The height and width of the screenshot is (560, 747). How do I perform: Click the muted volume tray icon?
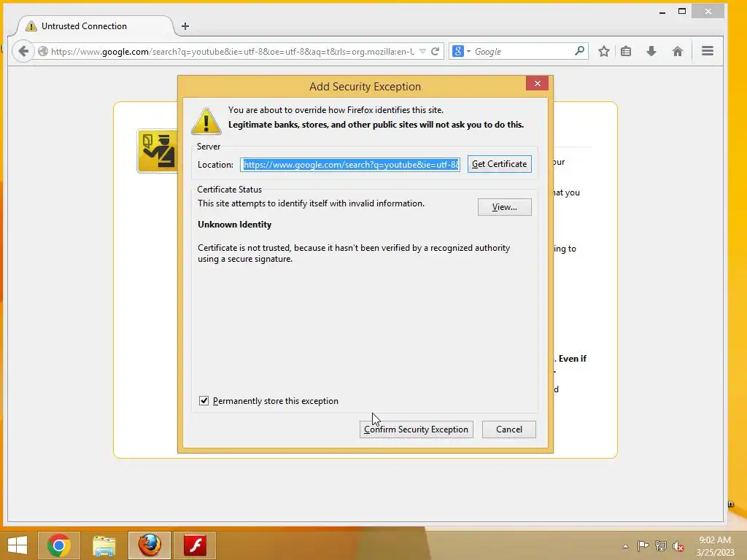(678, 546)
